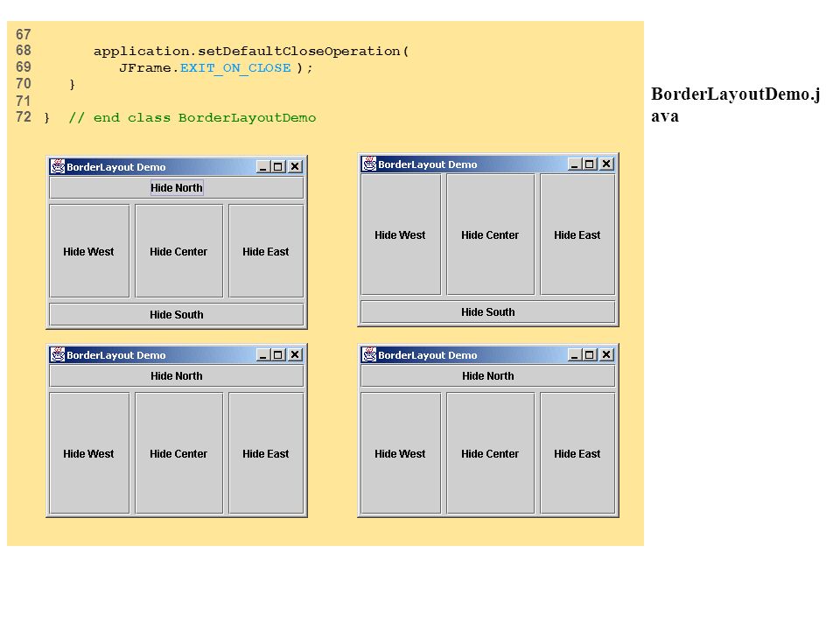Click Hide West in bottom-left window

[89, 453]
